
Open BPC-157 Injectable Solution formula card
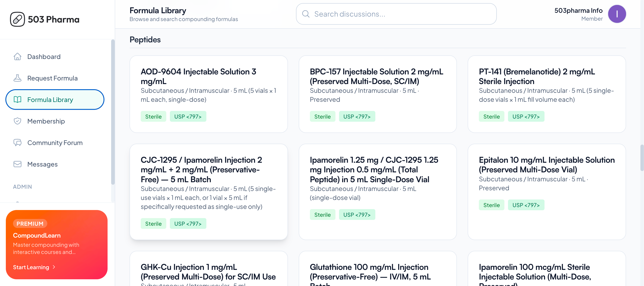(x=377, y=94)
